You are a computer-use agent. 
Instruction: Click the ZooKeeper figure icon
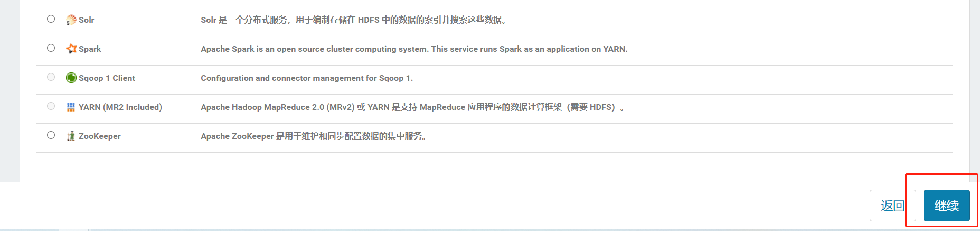point(71,136)
